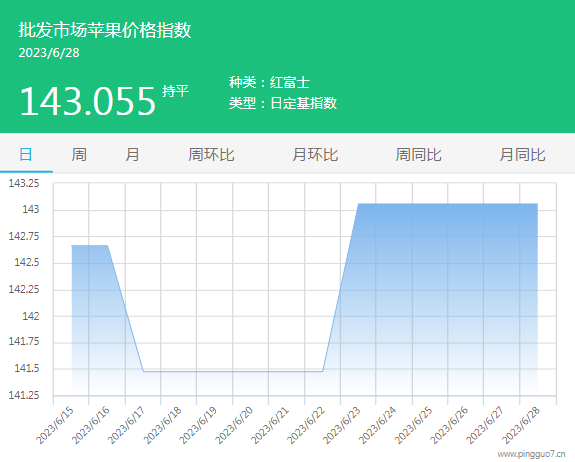Image resolution: width=575 pixels, height=462 pixels.
Task: Click the 2023/6/15 axis date label
Action: coord(55,425)
